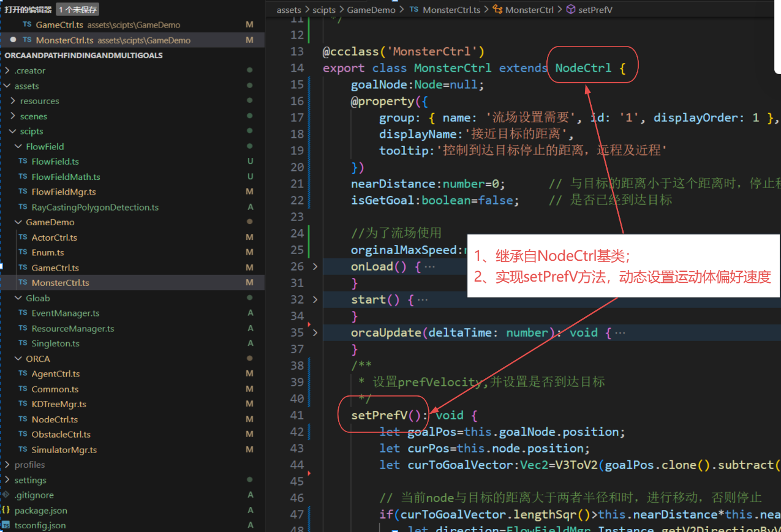
Task: Open RayCastingPolygonDetection.ts file
Action: point(94,207)
